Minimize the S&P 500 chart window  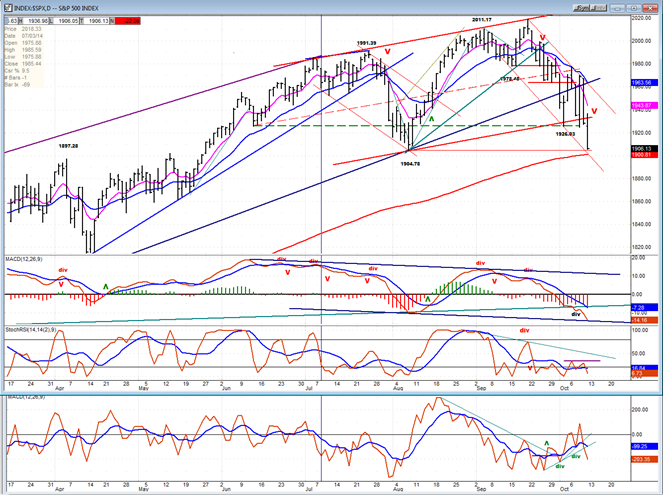[x=617, y=8]
